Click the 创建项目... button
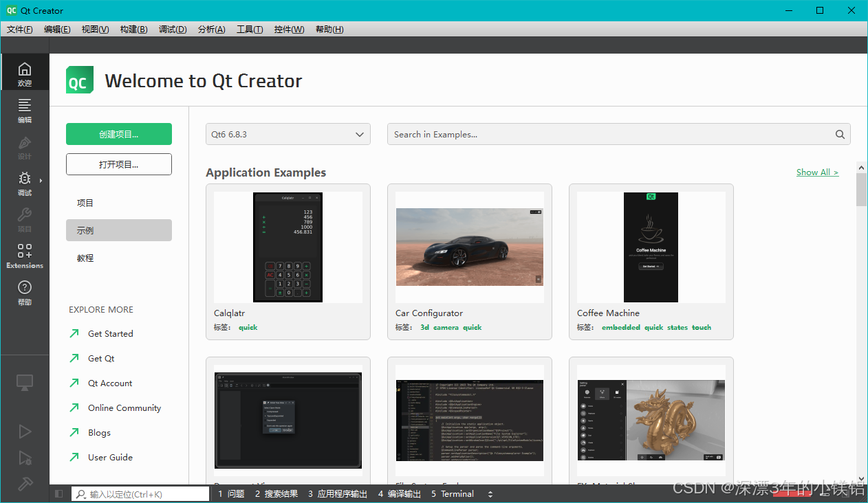Image resolution: width=868 pixels, height=503 pixels. [x=119, y=134]
